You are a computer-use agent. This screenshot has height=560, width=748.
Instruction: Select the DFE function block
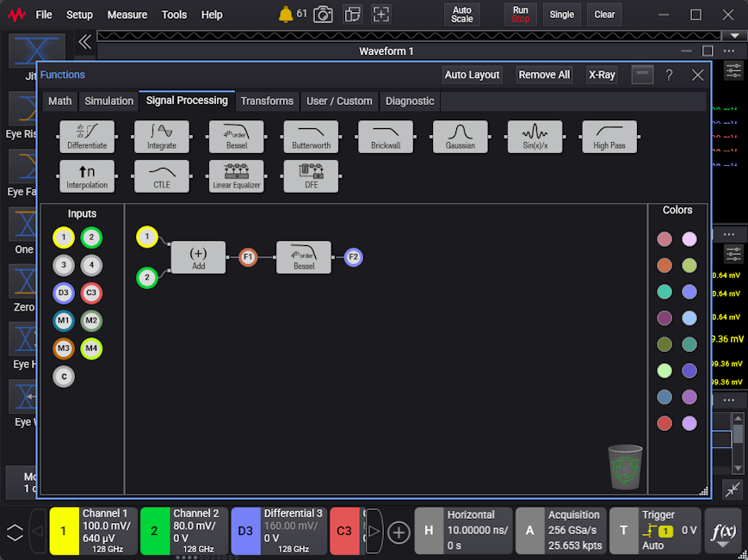[x=311, y=175]
